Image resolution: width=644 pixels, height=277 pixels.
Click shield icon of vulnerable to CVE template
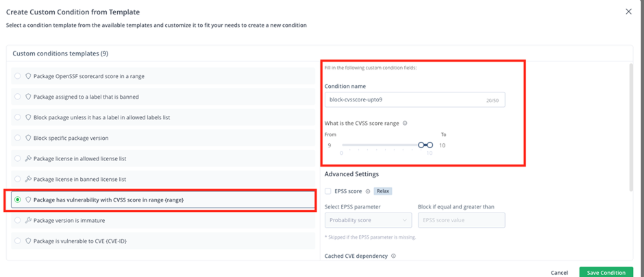pos(28,241)
